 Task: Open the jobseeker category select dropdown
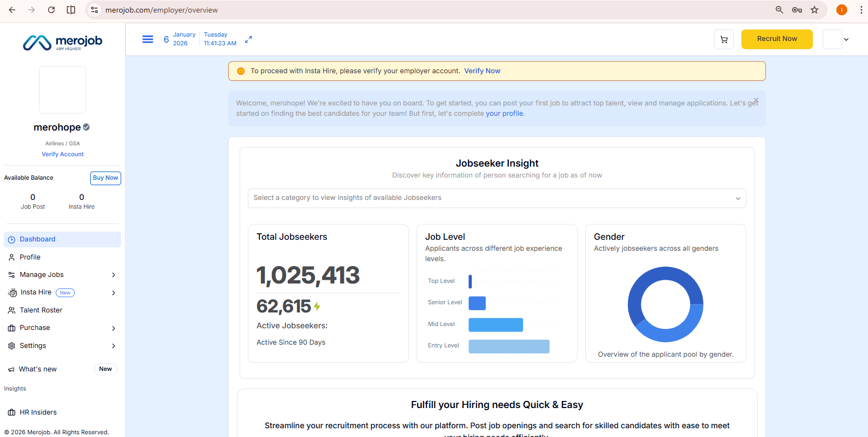[497, 198]
